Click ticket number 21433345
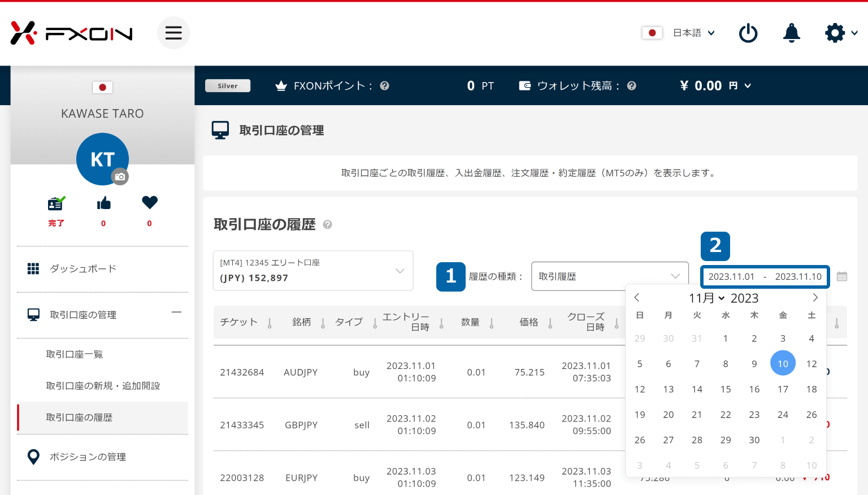The image size is (868, 495). click(242, 425)
